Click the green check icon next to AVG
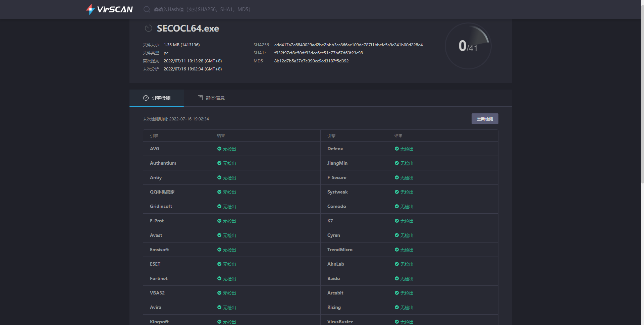644x325 pixels. pyautogui.click(x=219, y=149)
